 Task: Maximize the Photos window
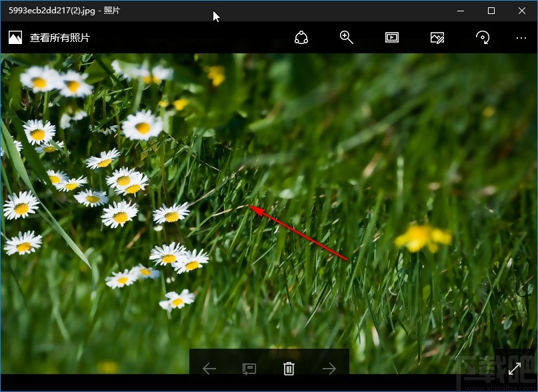tap(491, 11)
